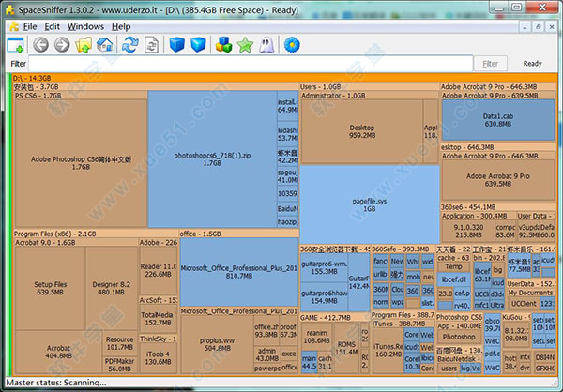Select photoshopcs6_718(1).zip file block
The width and height of the screenshot is (563, 392).
(x=212, y=159)
